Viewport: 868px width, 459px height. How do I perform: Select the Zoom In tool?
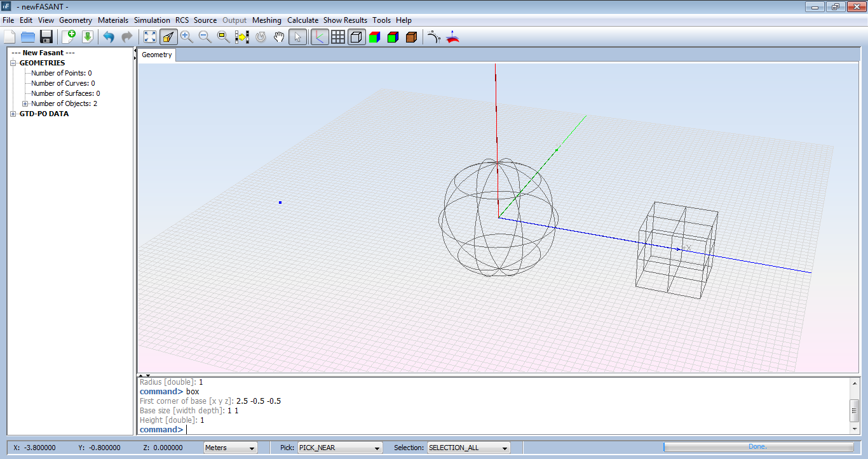(x=186, y=37)
